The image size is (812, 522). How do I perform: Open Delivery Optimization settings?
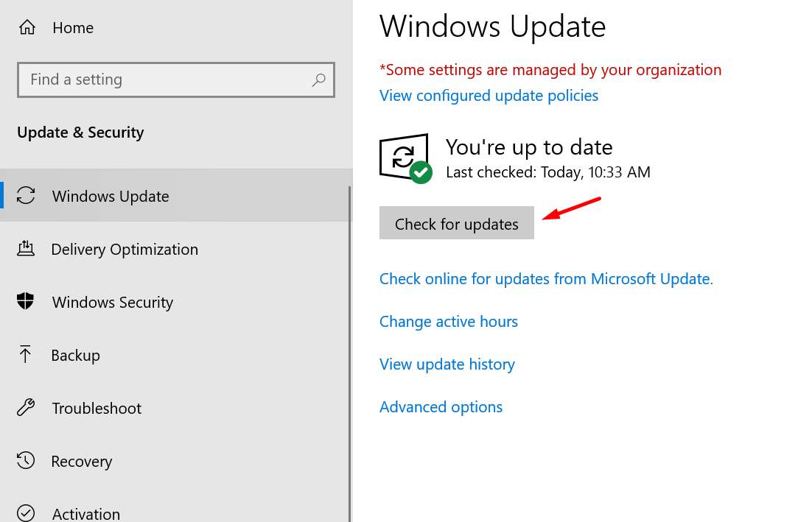point(175,249)
